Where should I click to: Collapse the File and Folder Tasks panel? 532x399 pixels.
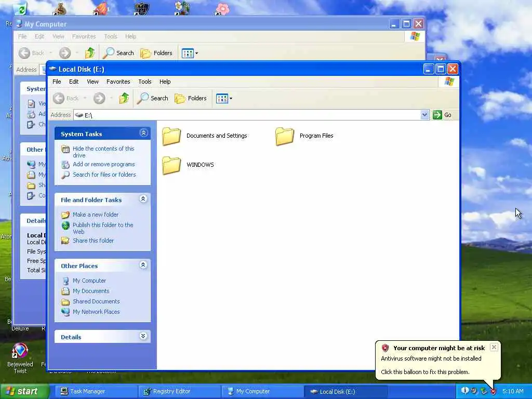[143, 199]
